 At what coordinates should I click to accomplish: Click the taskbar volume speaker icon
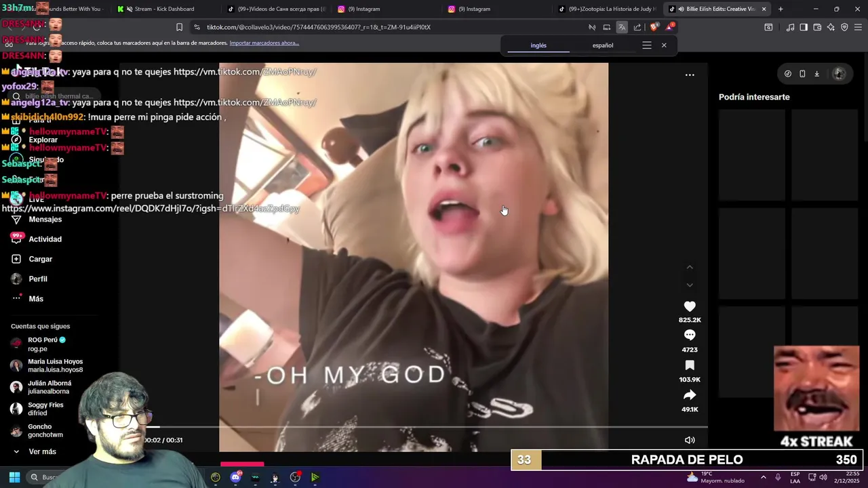pyautogui.click(x=823, y=477)
